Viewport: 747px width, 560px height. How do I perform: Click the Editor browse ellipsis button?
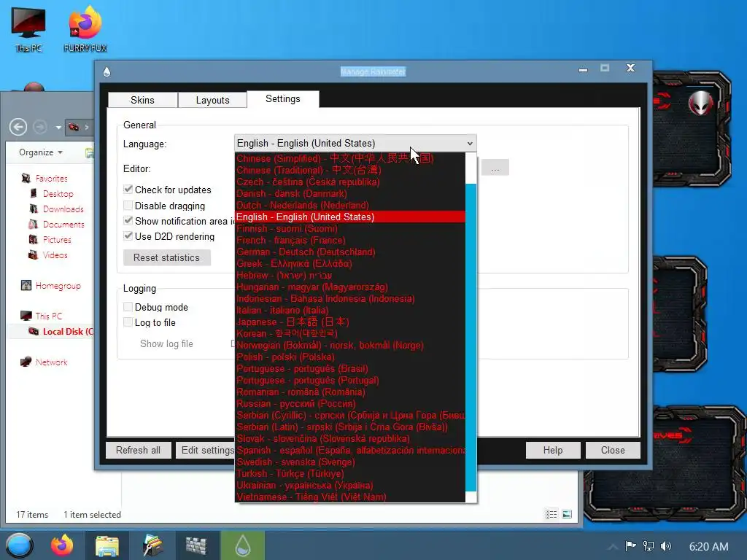[x=495, y=168]
